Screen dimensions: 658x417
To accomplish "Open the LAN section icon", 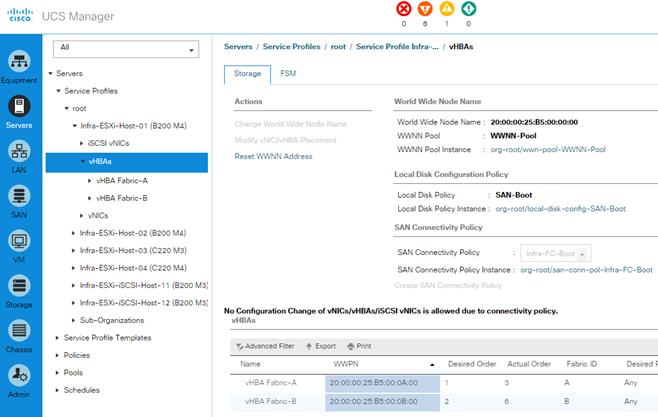I will click(x=19, y=151).
